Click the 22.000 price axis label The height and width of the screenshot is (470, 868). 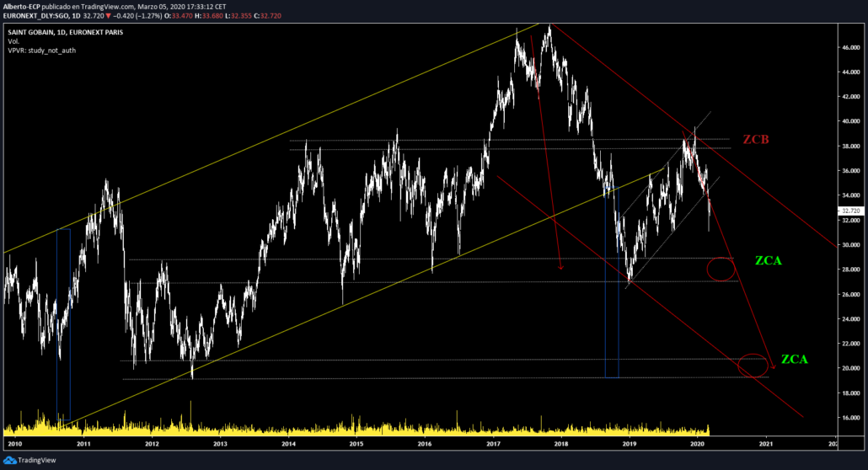coord(851,344)
